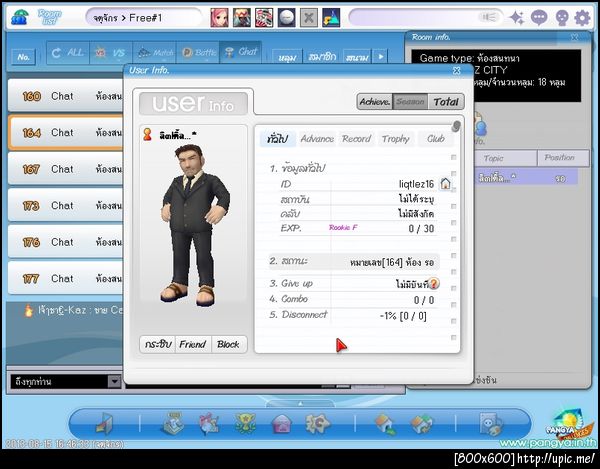Click the Season button

pos(410,102)
